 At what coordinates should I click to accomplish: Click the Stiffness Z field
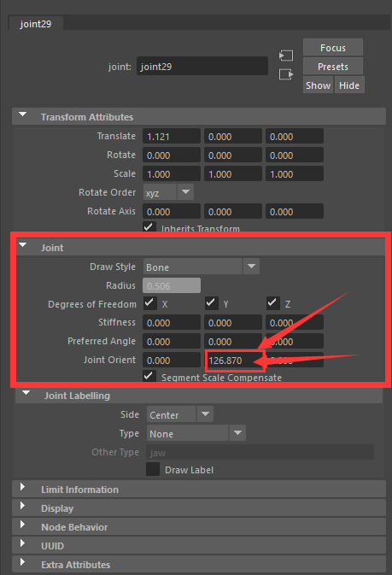[x=295, y=323]
